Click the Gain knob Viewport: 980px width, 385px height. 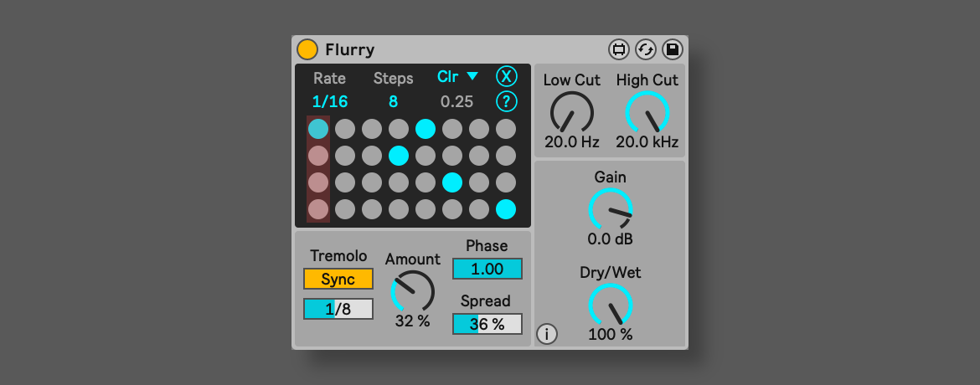tap(610, 209)
